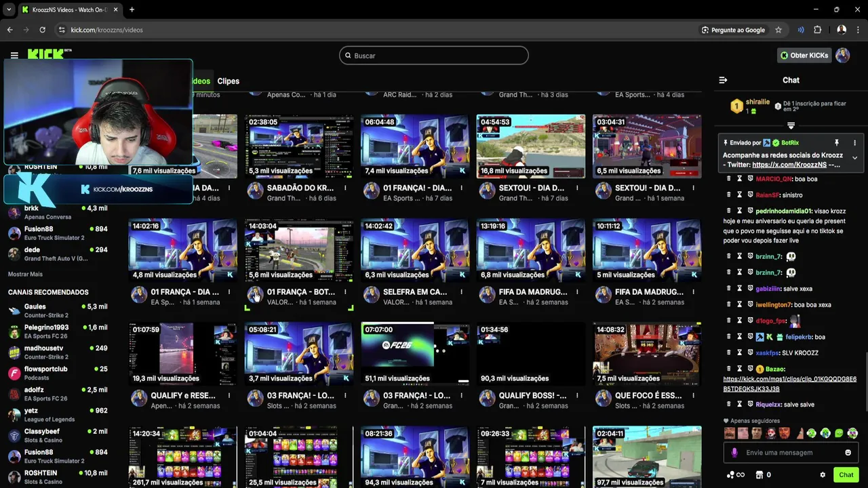Play the 13:19:16 video thumbnail
The image size is (868, 488).
click(531, 250)
